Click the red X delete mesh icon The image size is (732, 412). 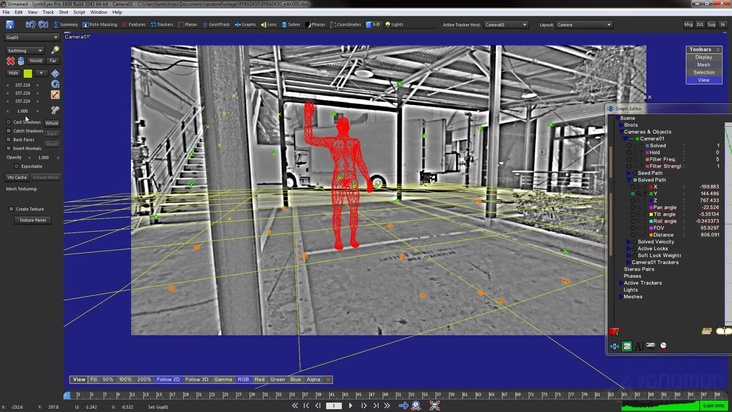click(x=9, y=61)
